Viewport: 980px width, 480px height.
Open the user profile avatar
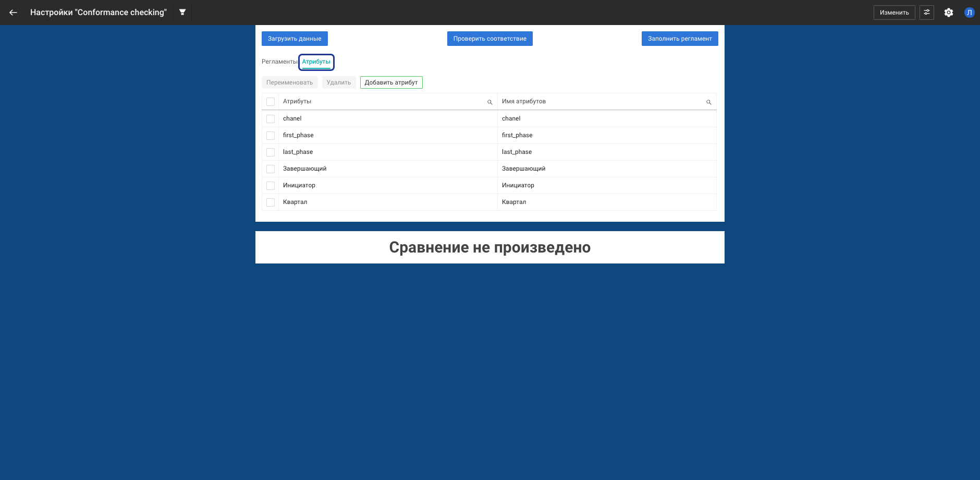pyautogui.click(x=969, y=13)
